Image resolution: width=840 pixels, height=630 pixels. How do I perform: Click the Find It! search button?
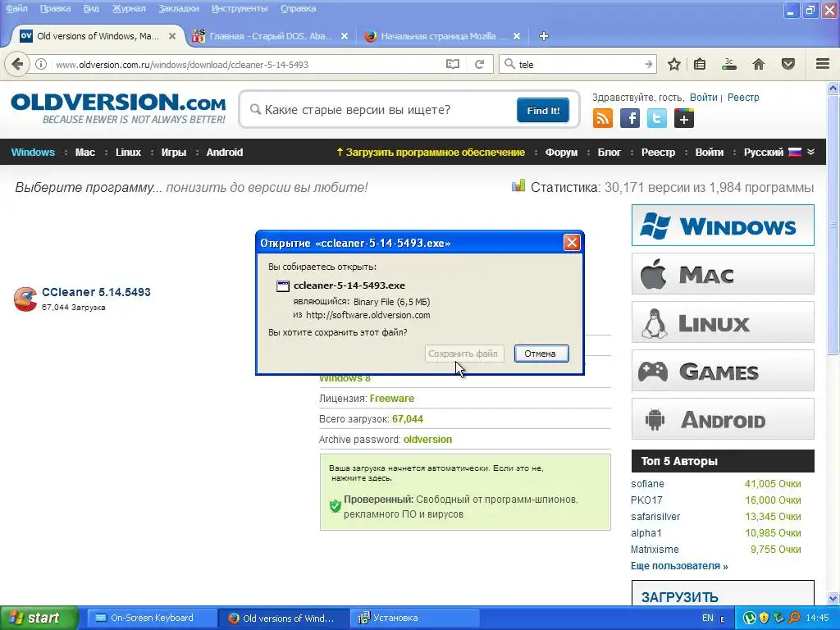click(543, 111)
